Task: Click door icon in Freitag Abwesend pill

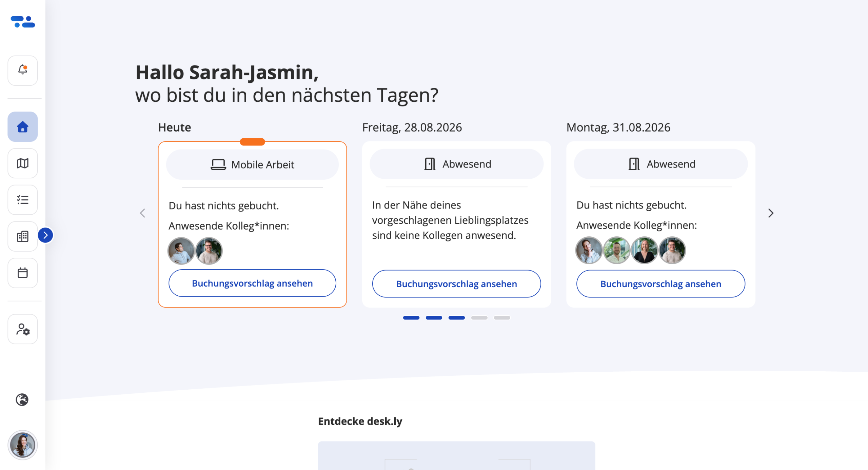Action: click(430, 164)
